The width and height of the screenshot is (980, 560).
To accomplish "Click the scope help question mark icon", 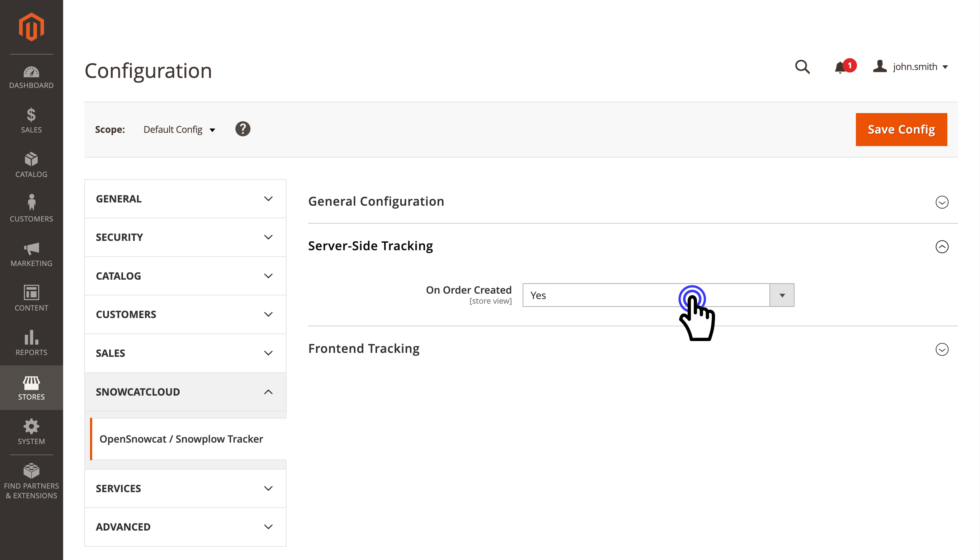I will (242, 129).
